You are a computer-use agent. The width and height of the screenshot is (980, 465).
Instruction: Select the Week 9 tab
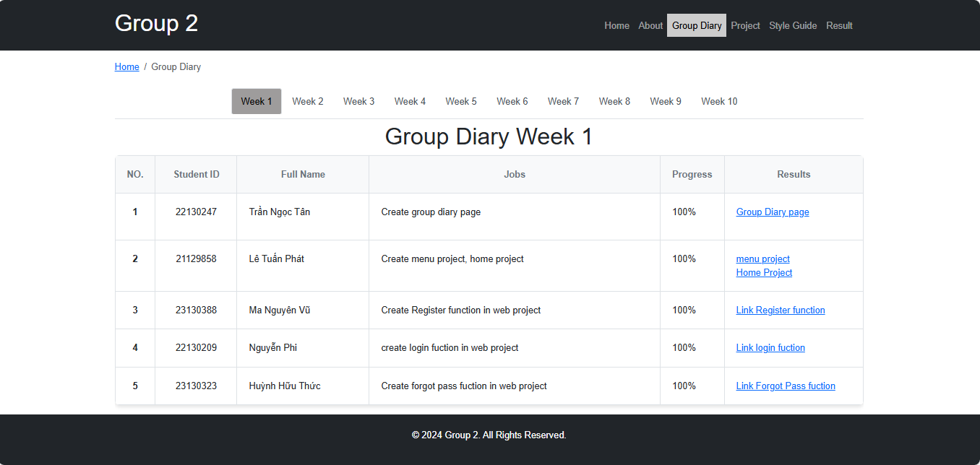tap(666, 101)
